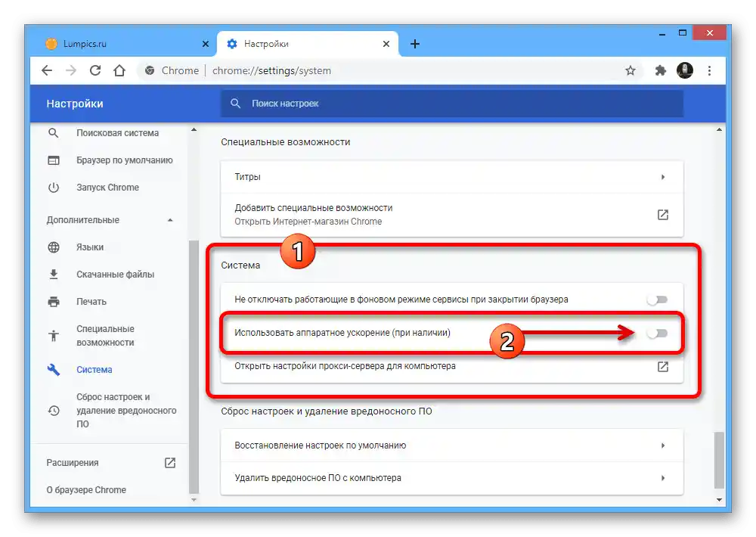Open the user profile avatar
The width and height of the screenshot is (756, 537).
[x=685, y=70]
